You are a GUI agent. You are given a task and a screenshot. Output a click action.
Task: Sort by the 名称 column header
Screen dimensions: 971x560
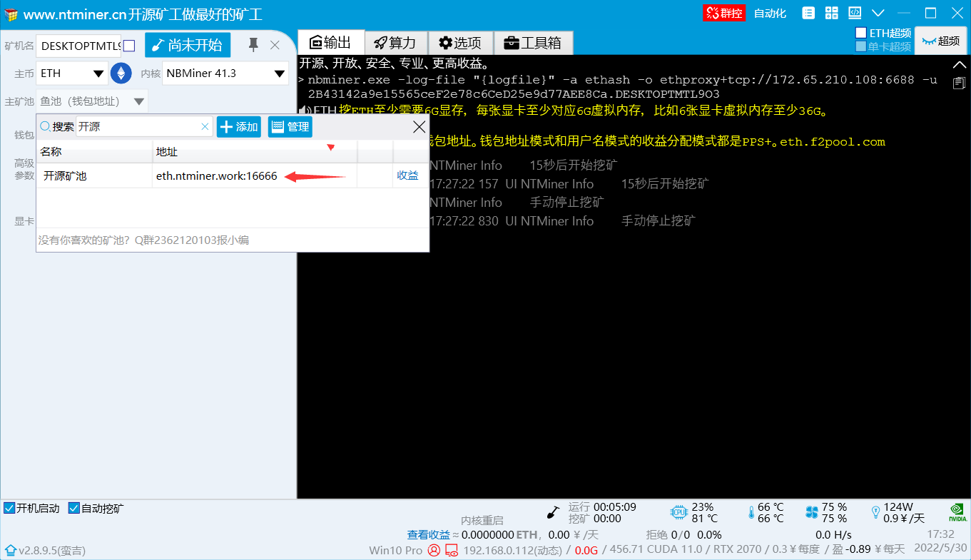pos(95,151)
